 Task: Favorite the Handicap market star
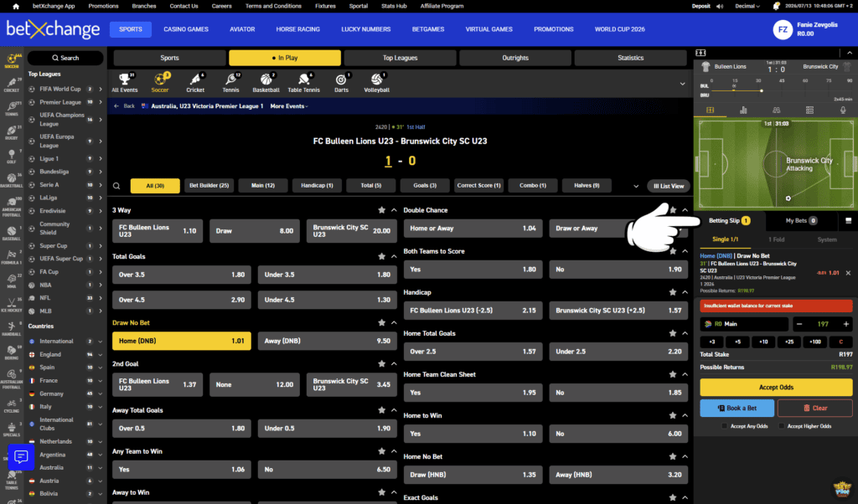pyautogui.click(x=673, y=292)
